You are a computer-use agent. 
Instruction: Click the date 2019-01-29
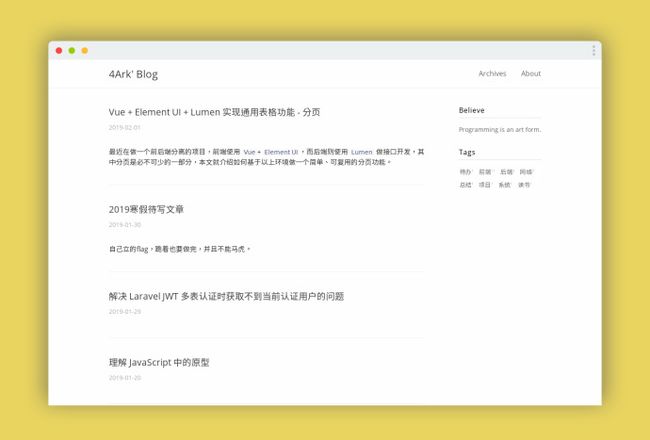pos(125,311)
